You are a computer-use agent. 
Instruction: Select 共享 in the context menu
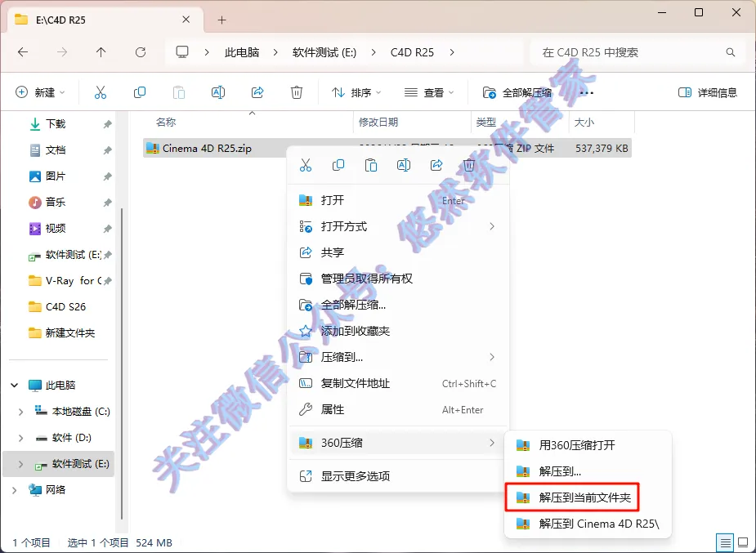pos(398,252)
